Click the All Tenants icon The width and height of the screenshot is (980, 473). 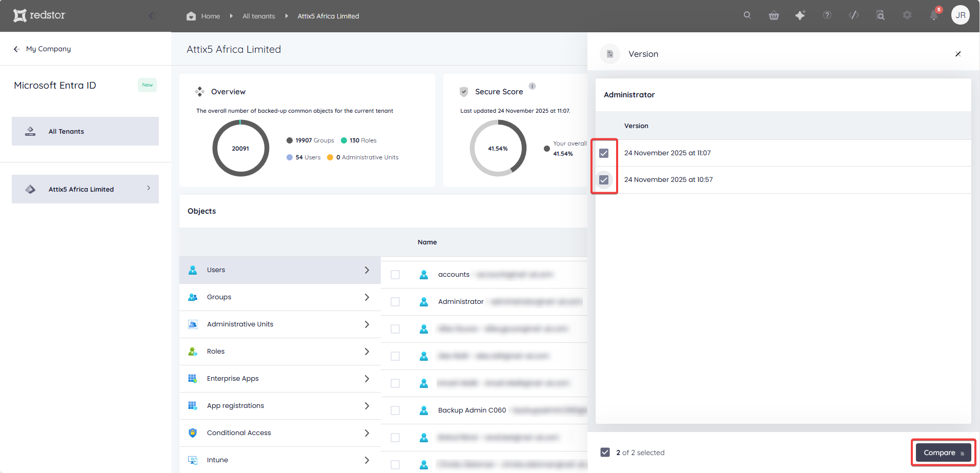point(30,131)
